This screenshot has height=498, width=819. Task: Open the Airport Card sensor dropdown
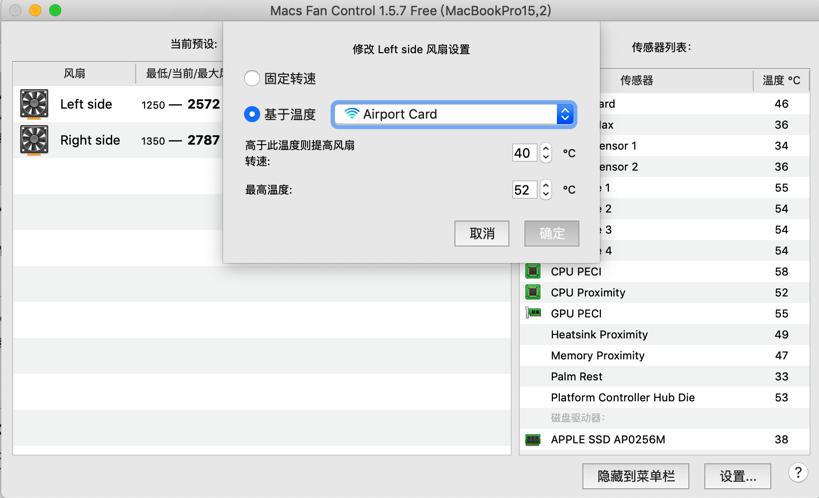(x=454, y=114)
